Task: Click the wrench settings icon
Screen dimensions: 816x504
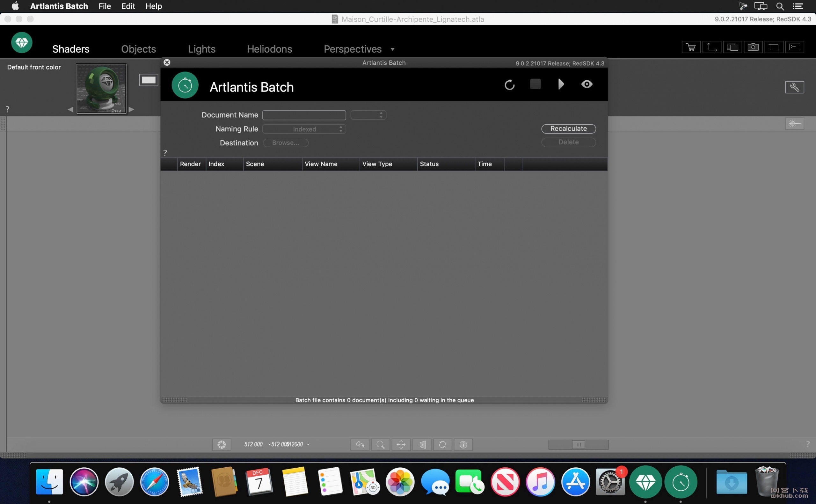Action: point(795,87)
